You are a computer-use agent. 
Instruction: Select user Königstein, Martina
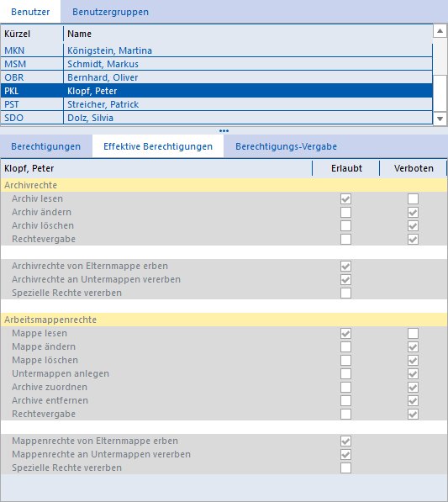click(248, 50)
